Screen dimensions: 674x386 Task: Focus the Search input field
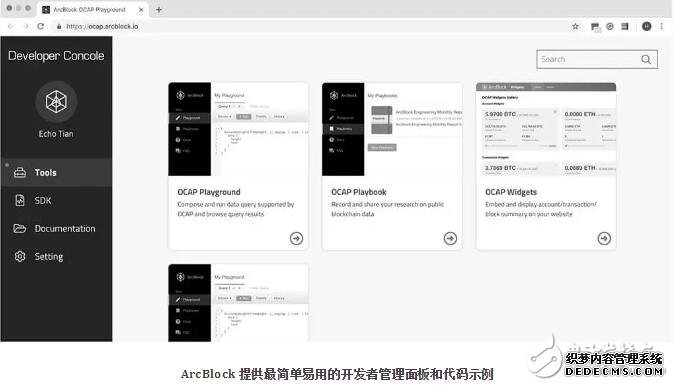click(597, 59)
